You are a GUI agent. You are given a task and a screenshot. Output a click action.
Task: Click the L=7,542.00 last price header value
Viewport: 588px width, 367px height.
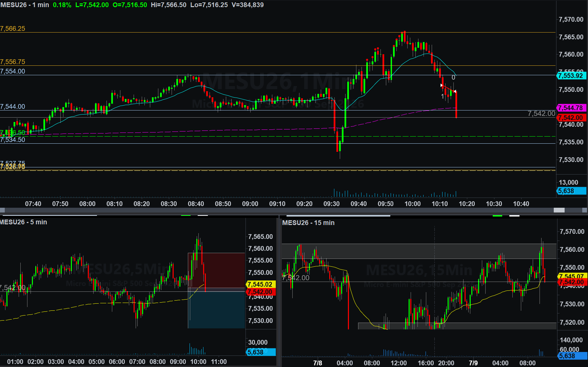pyautogui.click(x=92, y=5)
